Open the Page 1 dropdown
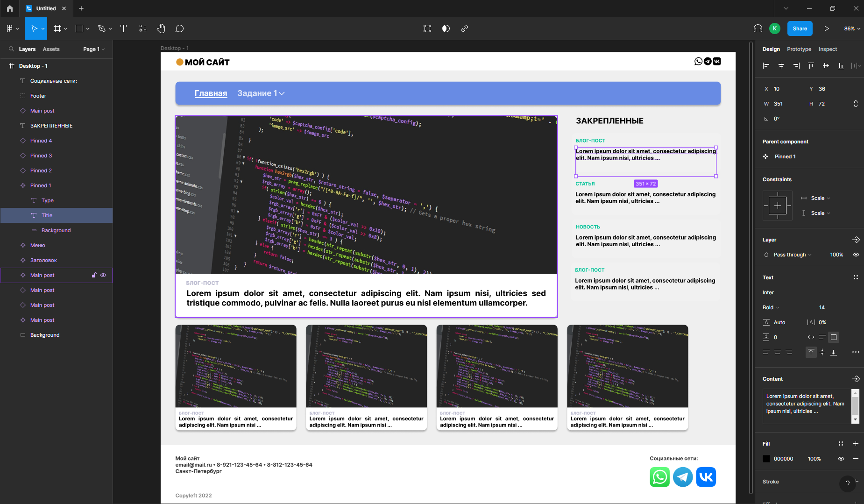864x504 pixels. click(93, 49)
